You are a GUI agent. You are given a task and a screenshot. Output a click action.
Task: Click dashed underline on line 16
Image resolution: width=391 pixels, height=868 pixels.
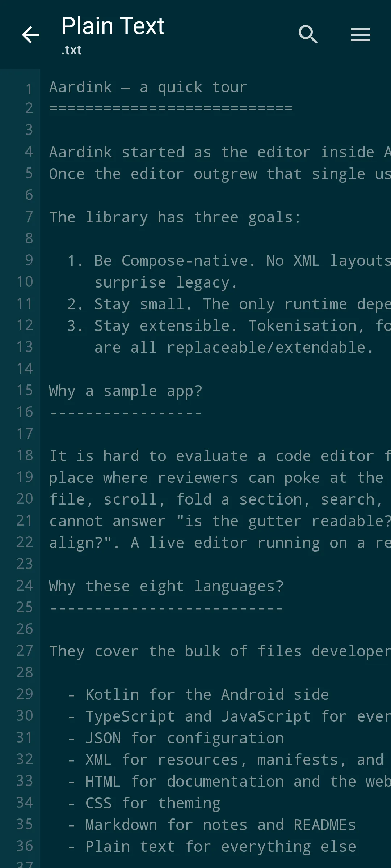pyautogui.click(x=126, y=413)
